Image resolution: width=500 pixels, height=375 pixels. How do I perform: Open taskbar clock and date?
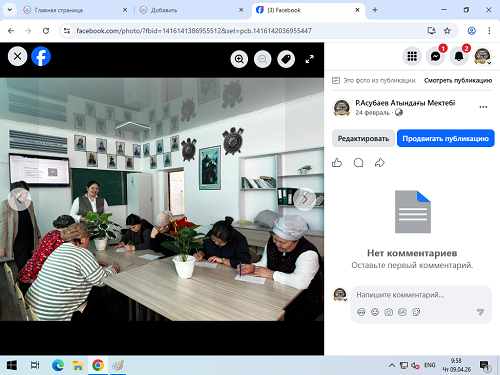[456, 365]
